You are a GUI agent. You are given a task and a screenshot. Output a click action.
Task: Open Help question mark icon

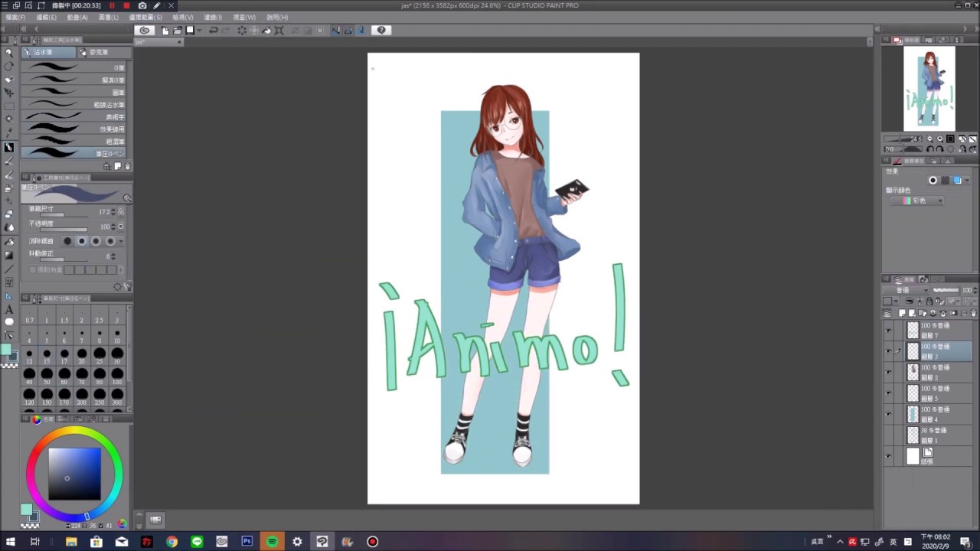pos(381,31)
